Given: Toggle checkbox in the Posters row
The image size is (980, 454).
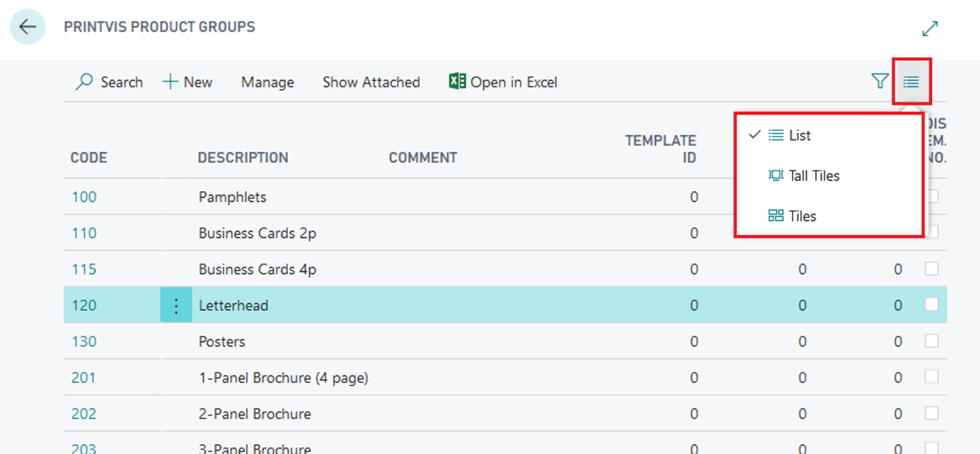Looking at the screenshot, I should [x=931, y=340].
